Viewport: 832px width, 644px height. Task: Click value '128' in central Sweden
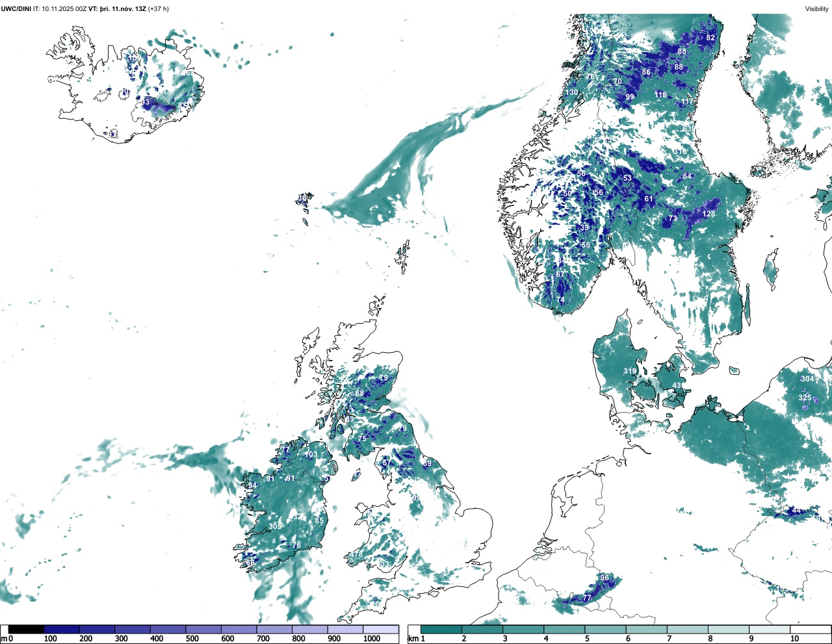pos(708,214)
